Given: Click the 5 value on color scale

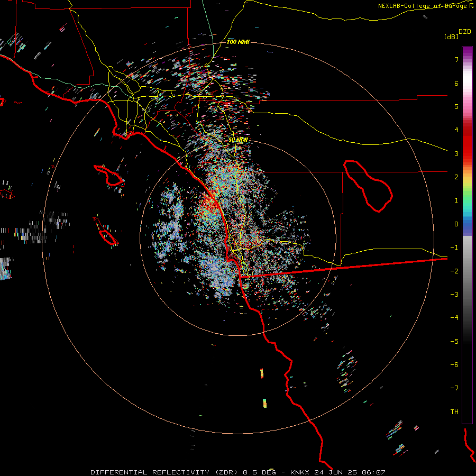Looking at the screenshot, I should click(x=456, y=106).
